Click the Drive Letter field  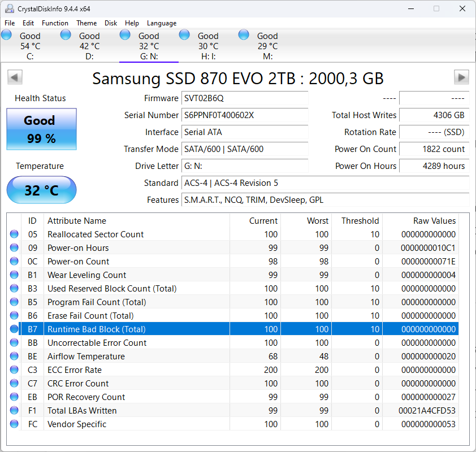coord(245,166)
